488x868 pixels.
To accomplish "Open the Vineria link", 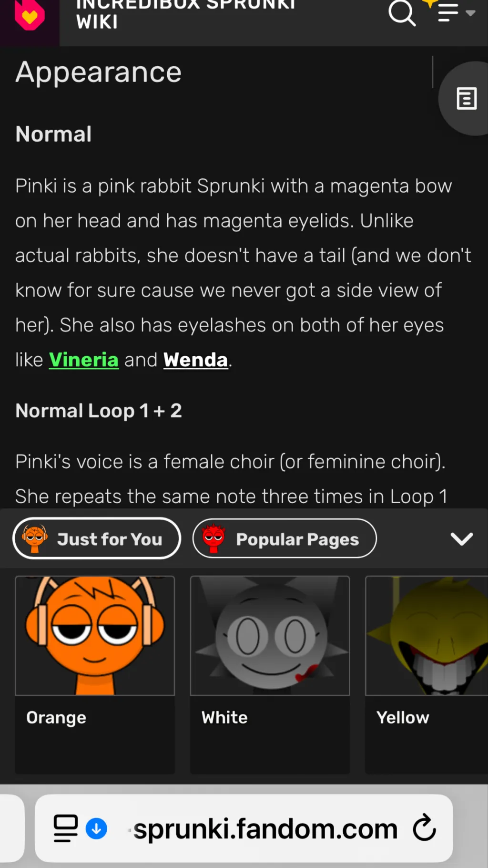I will 84,360.
